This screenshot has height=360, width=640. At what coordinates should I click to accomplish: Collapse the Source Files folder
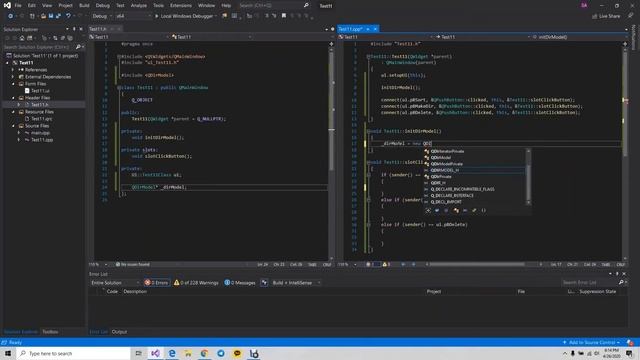click(13, 126)
